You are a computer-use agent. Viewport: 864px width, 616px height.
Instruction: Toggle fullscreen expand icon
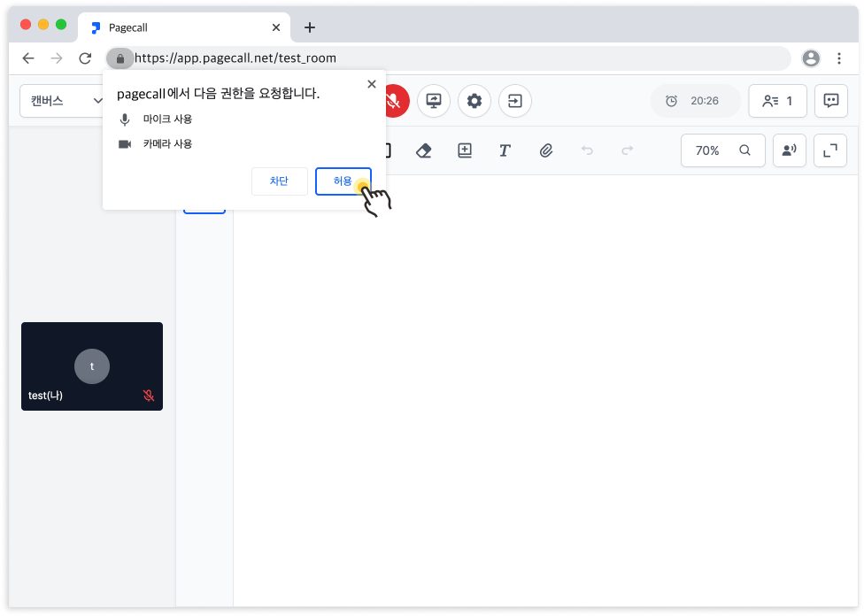coord(830,150)
